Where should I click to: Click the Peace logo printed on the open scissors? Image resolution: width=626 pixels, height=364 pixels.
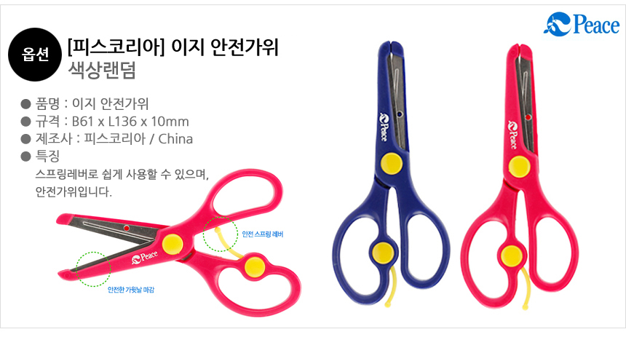pyautogui.click(x=145, y=258)
